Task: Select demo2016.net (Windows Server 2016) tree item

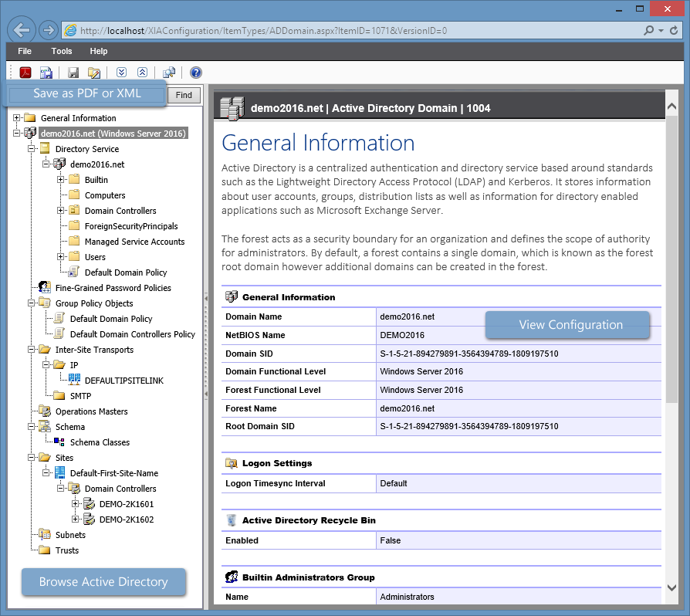Action: pos(113,134)
